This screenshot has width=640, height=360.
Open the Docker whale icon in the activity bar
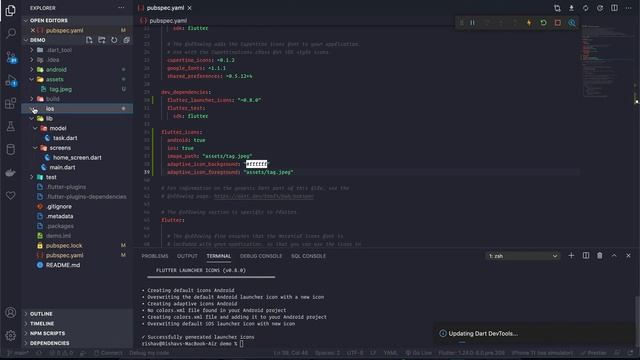(x=11, y=173)
